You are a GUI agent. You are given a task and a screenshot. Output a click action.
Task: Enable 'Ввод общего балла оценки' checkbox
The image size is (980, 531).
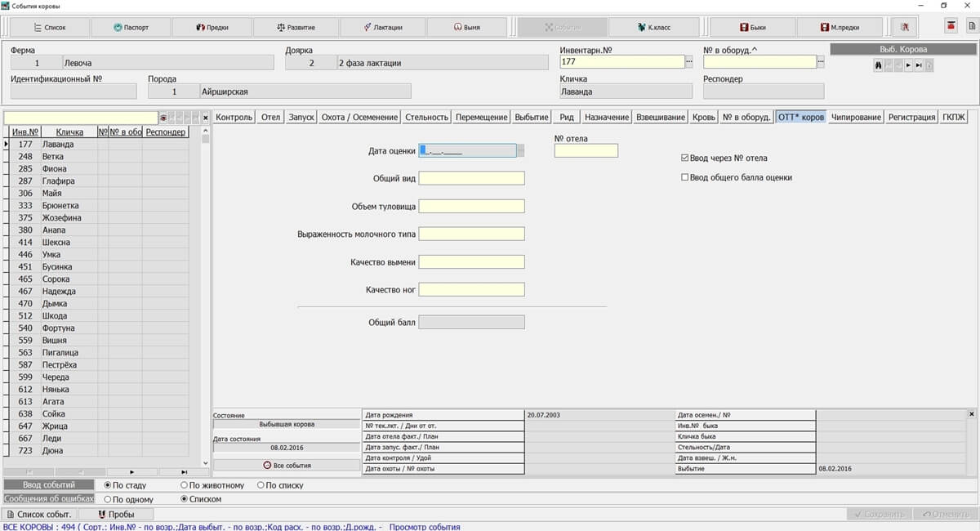tap(684, 177)
